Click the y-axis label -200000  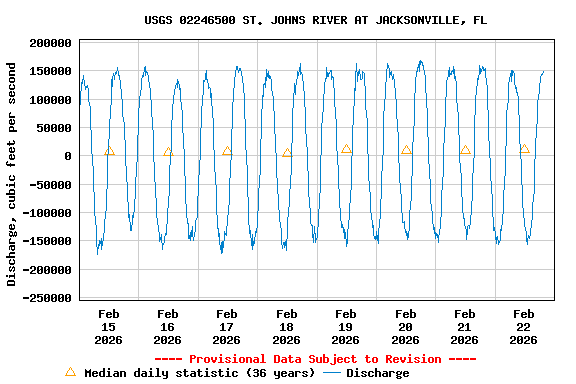(x=47, y=270)
